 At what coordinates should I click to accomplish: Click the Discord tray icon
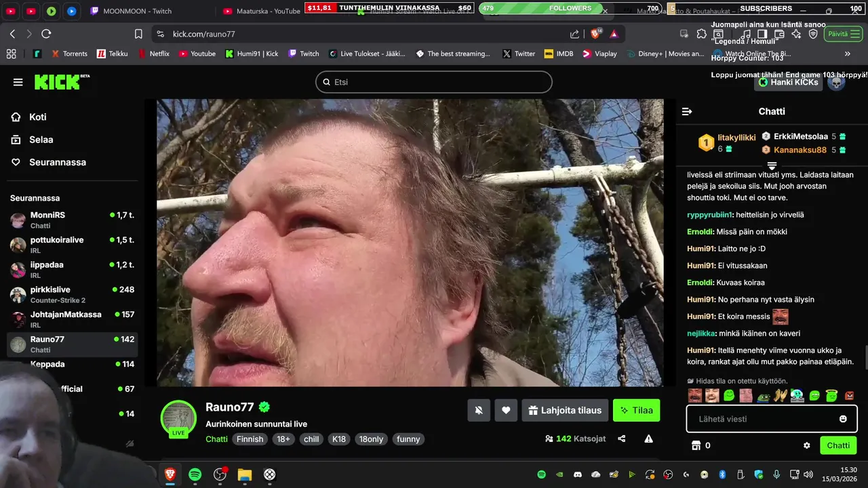tap(578, 474)
